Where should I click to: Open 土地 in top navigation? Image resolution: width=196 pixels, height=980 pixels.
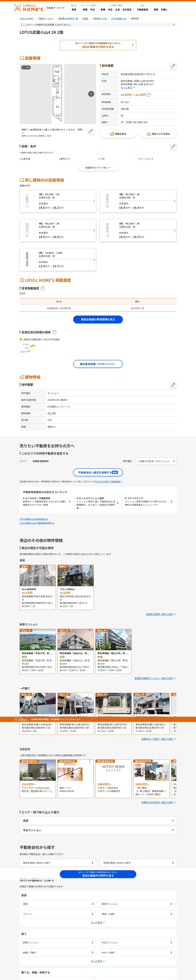coord(117,9)
